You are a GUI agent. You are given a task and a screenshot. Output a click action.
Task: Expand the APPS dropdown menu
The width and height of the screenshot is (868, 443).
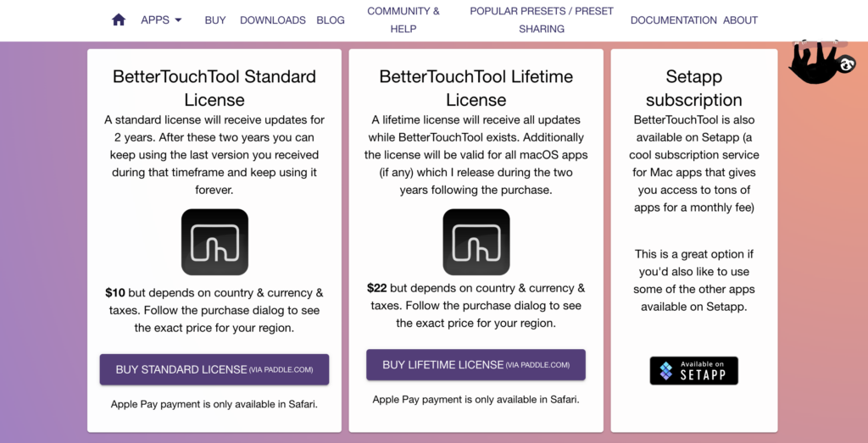pos(161,20)
